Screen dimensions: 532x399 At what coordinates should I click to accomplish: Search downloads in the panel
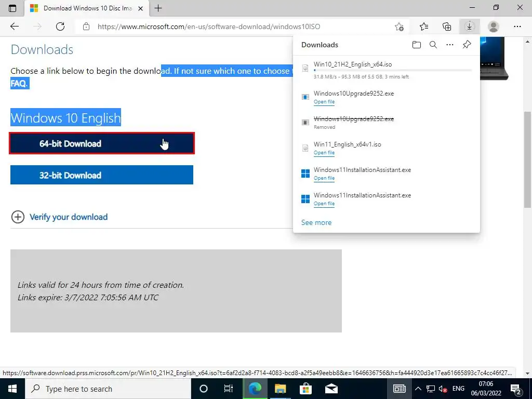point(433,45)
